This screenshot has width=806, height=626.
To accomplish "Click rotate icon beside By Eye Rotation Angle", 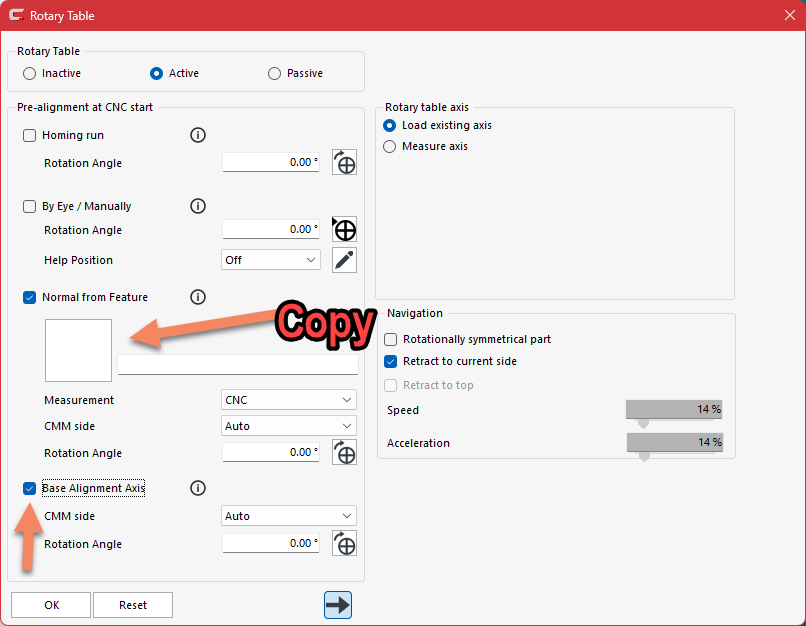I will tap(344, 229).
